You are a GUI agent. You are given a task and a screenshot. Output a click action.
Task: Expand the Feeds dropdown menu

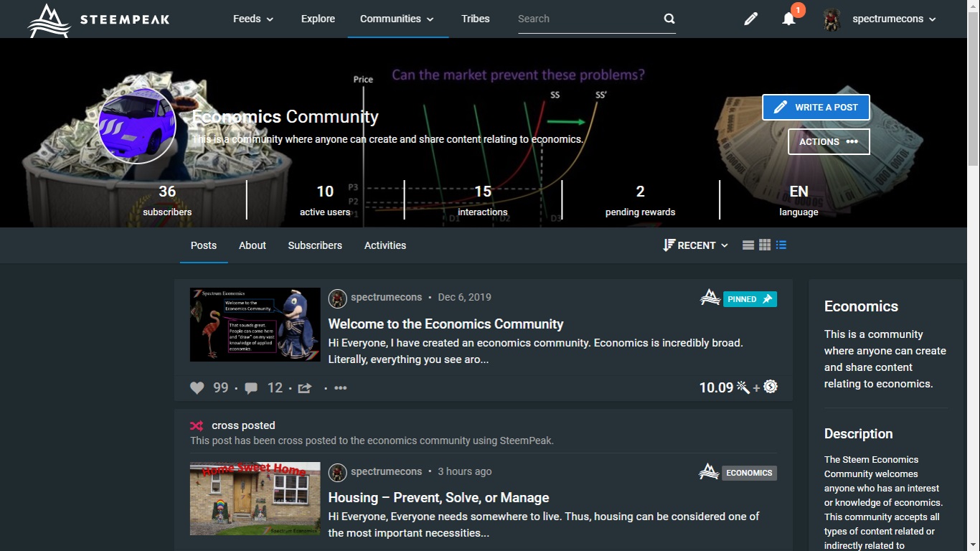253,19
